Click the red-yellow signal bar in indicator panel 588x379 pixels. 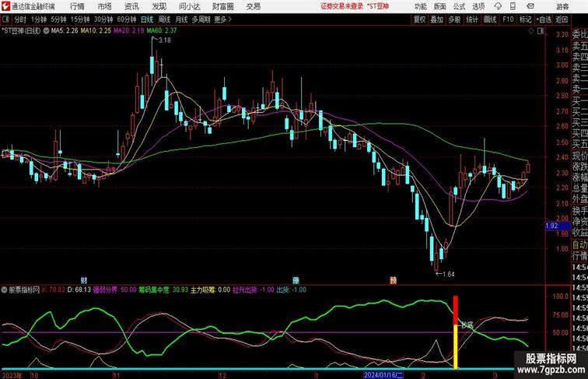456,332
